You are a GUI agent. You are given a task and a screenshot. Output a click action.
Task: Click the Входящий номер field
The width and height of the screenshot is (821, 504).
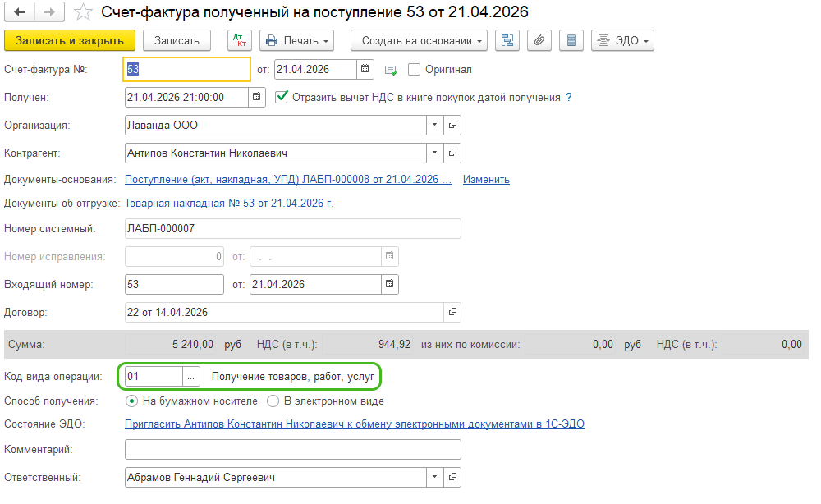(174, 284)
